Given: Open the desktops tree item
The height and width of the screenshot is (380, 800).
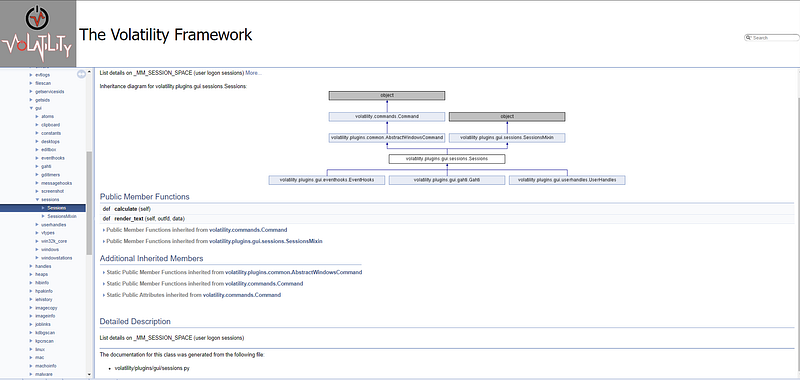Looking at the screenshot, I should (51, 141).
